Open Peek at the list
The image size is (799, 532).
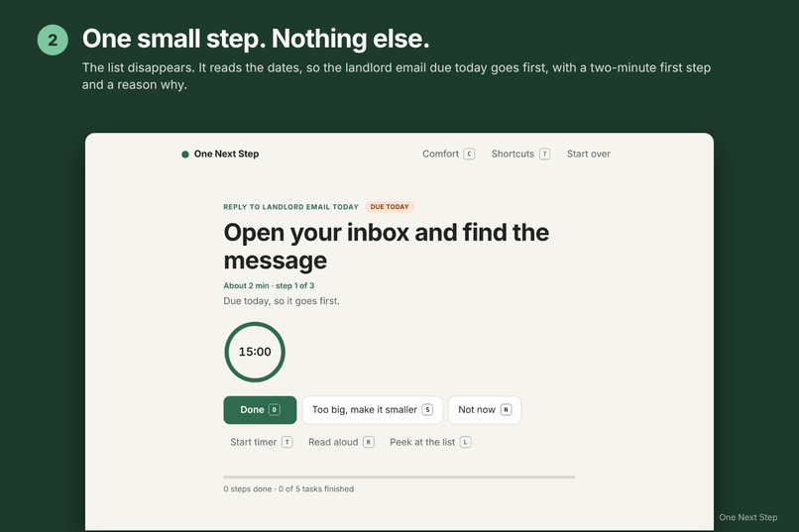430,442
